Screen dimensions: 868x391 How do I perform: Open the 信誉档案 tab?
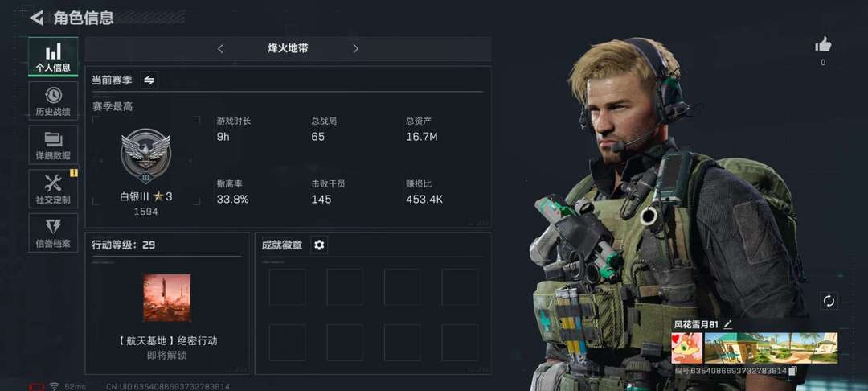point(53,233)
